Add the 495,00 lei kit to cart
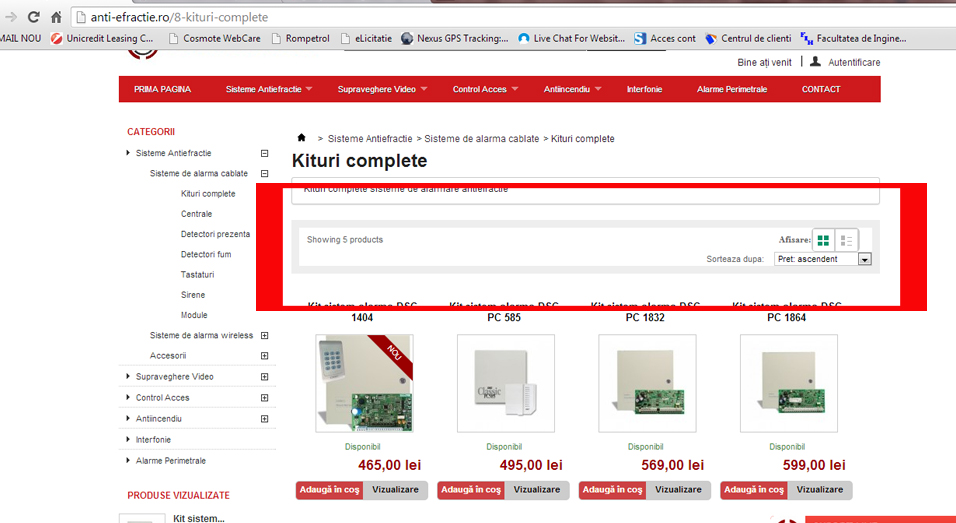 coord(471,490)
